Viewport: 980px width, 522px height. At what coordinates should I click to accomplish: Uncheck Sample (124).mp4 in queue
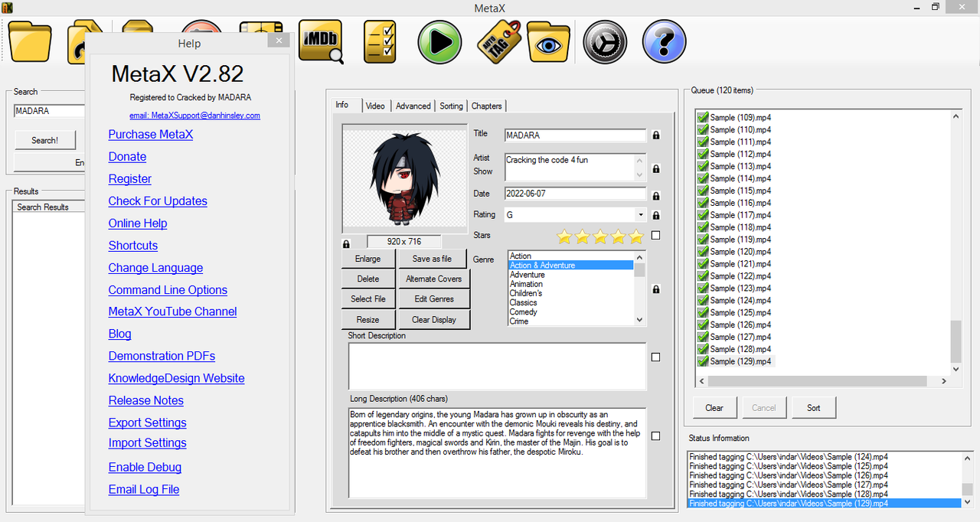coord(703,301)
